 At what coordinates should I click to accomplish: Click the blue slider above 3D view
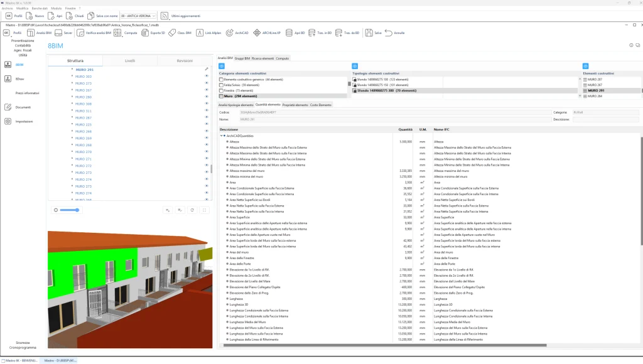[x=68, y=210]
